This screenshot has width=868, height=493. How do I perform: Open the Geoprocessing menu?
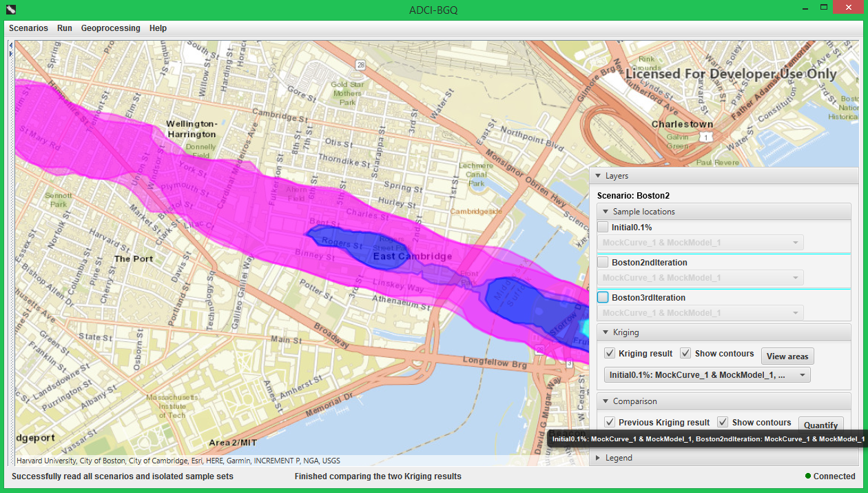pyautogui.click(x=110, y=28)
